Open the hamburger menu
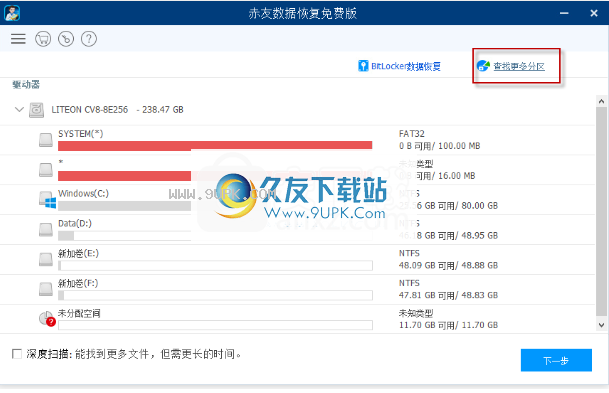Image resolution: width=609 pixels, height=393 pixels. 18,39
